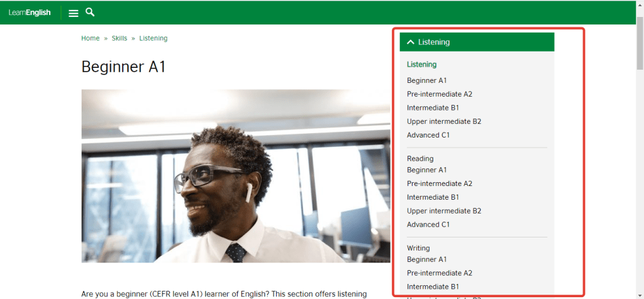Click the LearnEnglish logo
This screenshot has width=644, height=299.
pyautogui.click(x=30, y=13)
